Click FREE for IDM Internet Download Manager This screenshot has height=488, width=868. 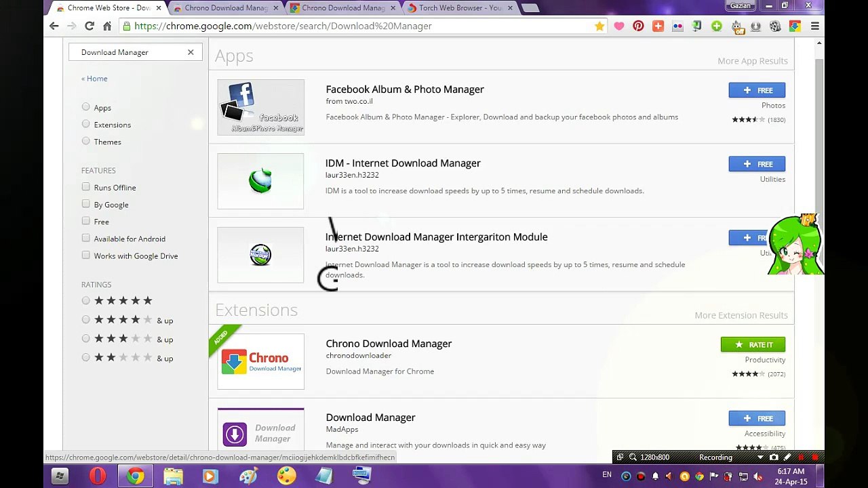tap(757, 164)
